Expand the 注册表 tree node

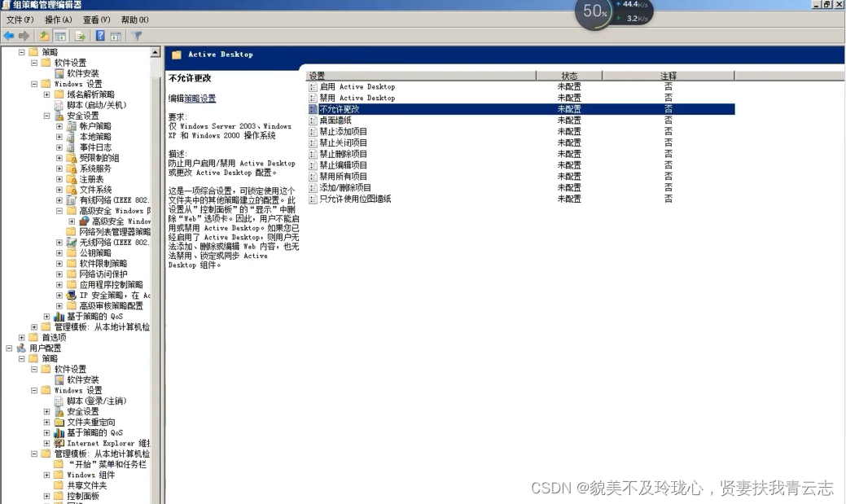click(x=59, y=179)
